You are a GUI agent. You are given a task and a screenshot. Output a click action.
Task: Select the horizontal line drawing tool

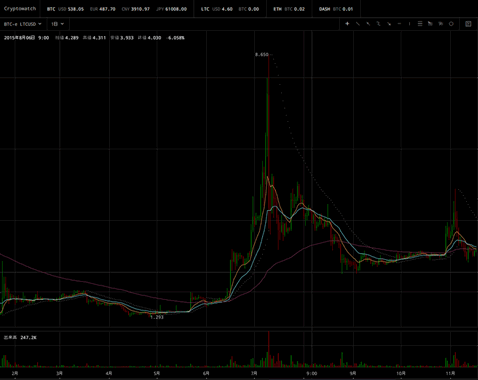tap(399, 24)
